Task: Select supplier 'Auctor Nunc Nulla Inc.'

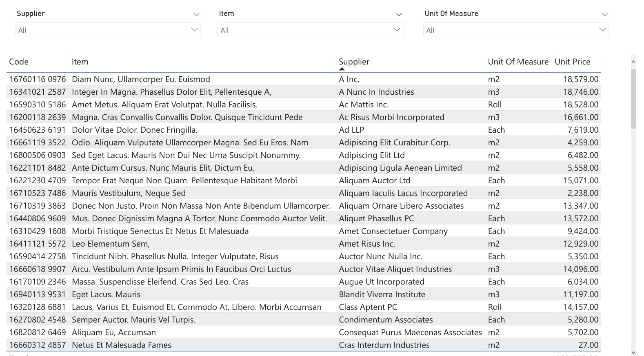Action: 381,256
